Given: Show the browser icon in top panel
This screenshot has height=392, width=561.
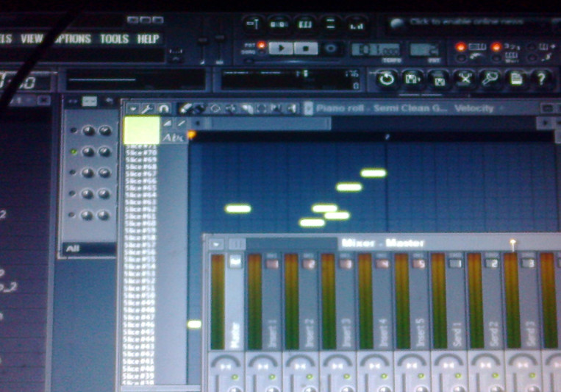Looking at the screenshot, I should coord(331,24).
